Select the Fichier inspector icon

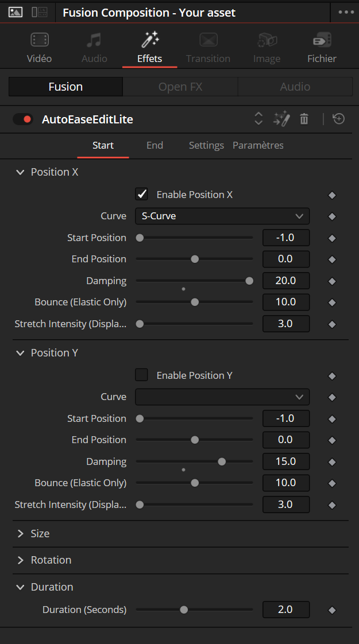322,40
